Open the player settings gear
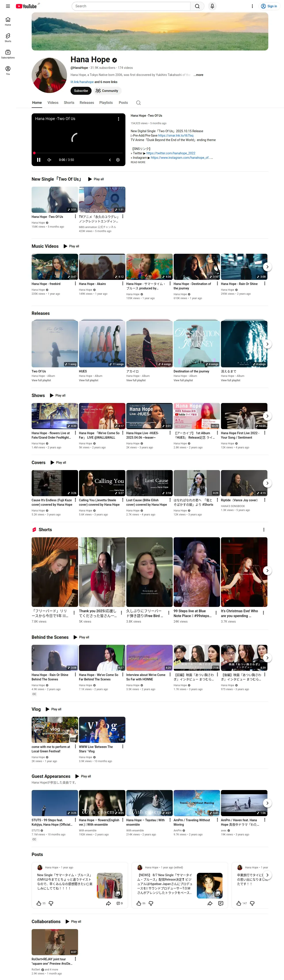The height and width of the screenshot is (980, 284). 118,160
